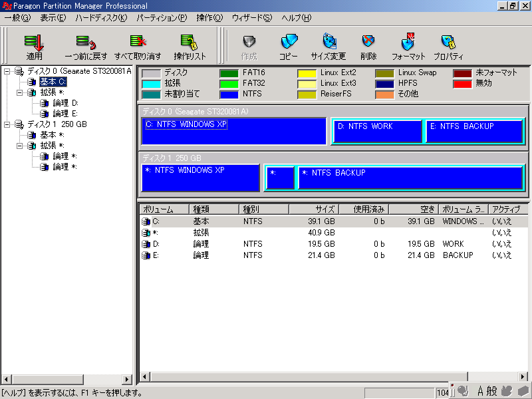Open the プロパティ properties icon
Viewport: 532px width, 399px height.
click(448, 42)
